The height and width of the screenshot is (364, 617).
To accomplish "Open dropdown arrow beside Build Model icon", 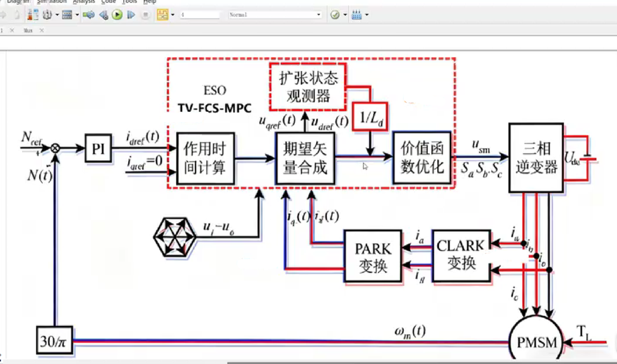I will 367,15.
